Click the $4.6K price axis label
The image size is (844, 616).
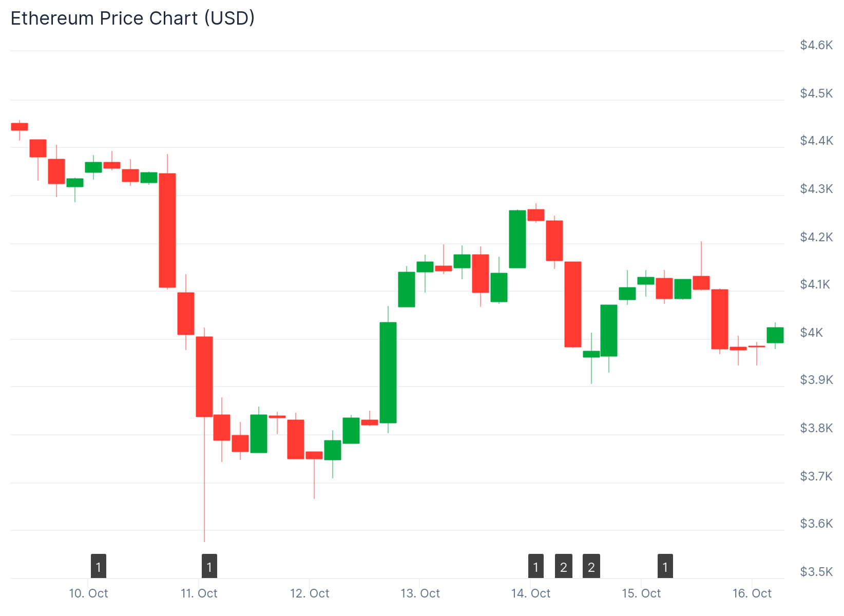coord(816,45)
